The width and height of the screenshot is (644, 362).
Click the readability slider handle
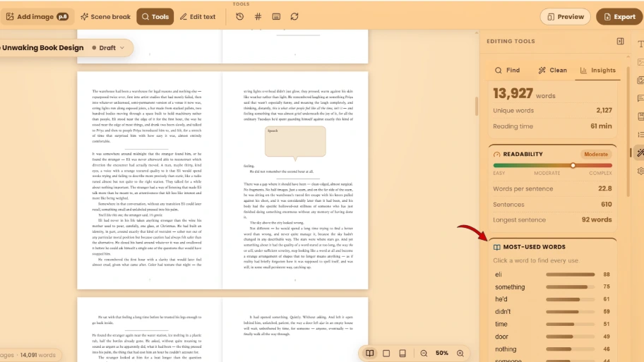[573, 165]
